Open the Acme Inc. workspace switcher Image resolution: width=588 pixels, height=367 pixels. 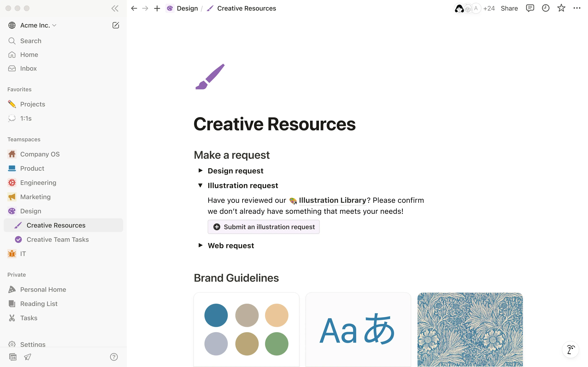coord(35,25)
